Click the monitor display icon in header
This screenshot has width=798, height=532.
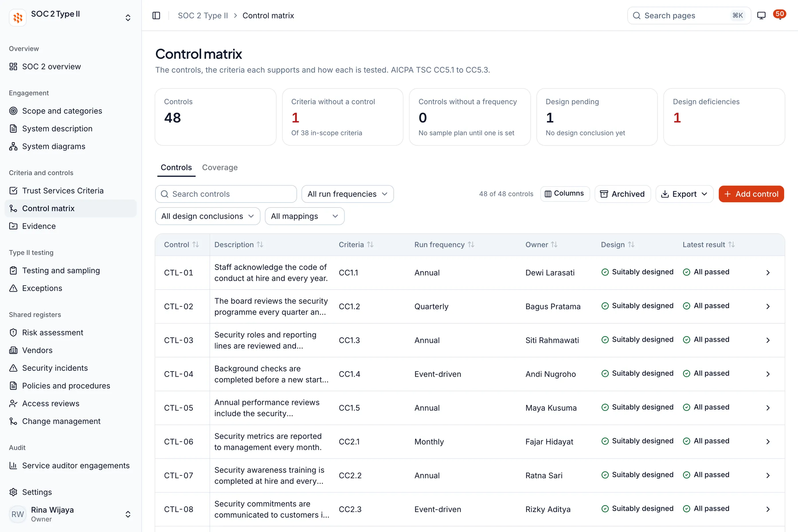point(761,16)
